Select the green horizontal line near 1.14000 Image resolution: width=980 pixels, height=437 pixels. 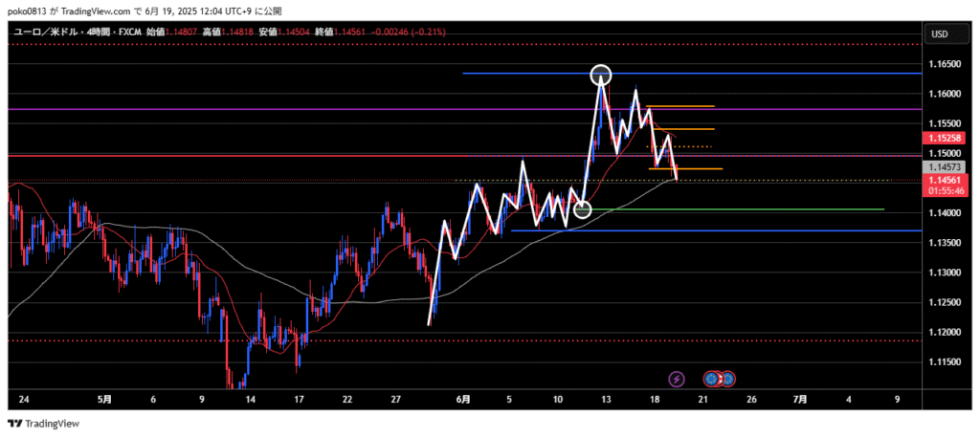click(x=766, y=209)
